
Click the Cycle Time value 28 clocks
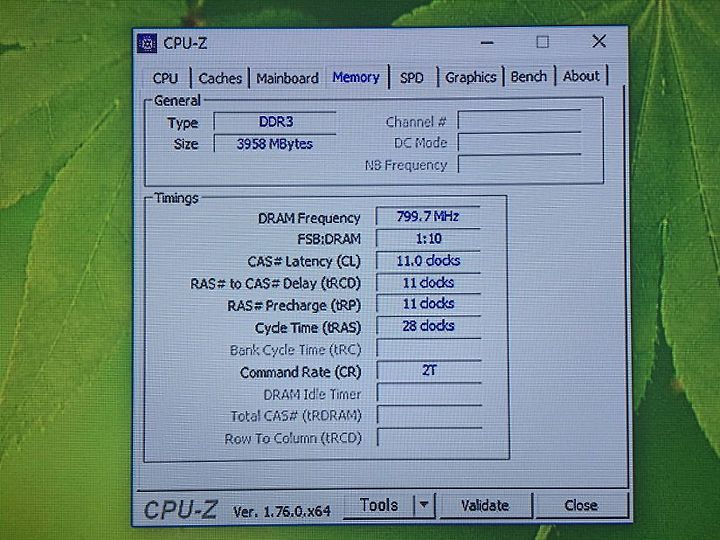428,326
